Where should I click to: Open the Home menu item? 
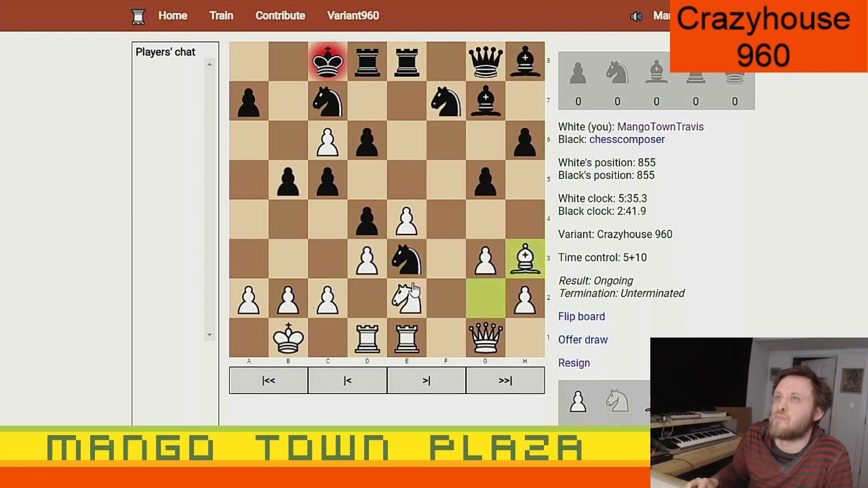click(173, 16)
